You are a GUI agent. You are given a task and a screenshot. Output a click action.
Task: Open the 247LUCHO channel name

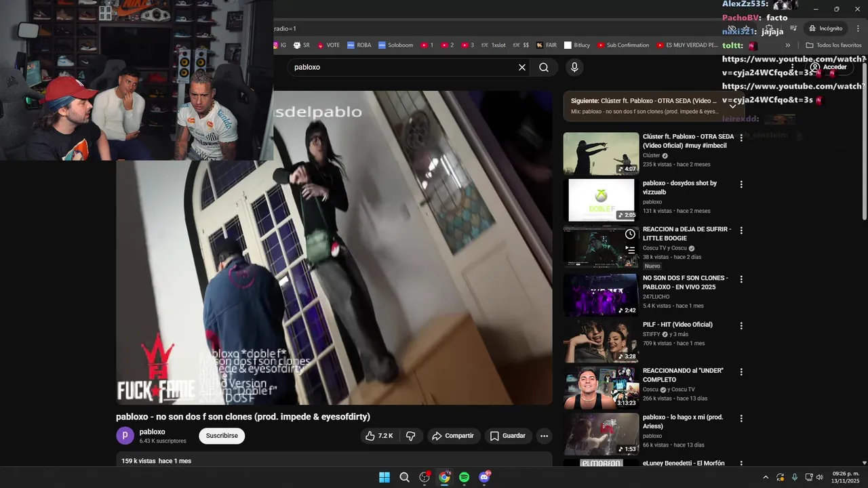pos(656,297)
